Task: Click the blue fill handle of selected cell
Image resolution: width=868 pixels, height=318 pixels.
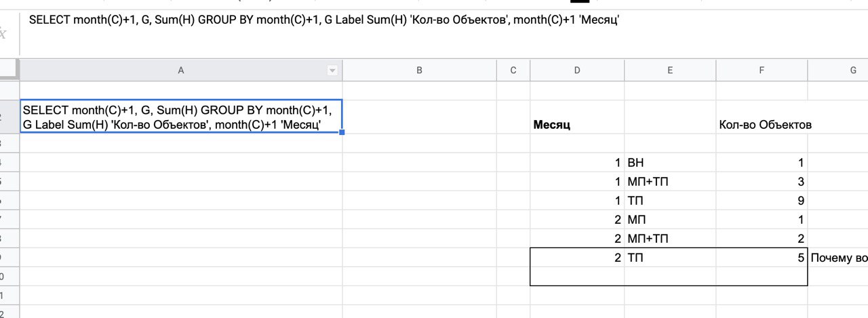Action: [342, 132]
